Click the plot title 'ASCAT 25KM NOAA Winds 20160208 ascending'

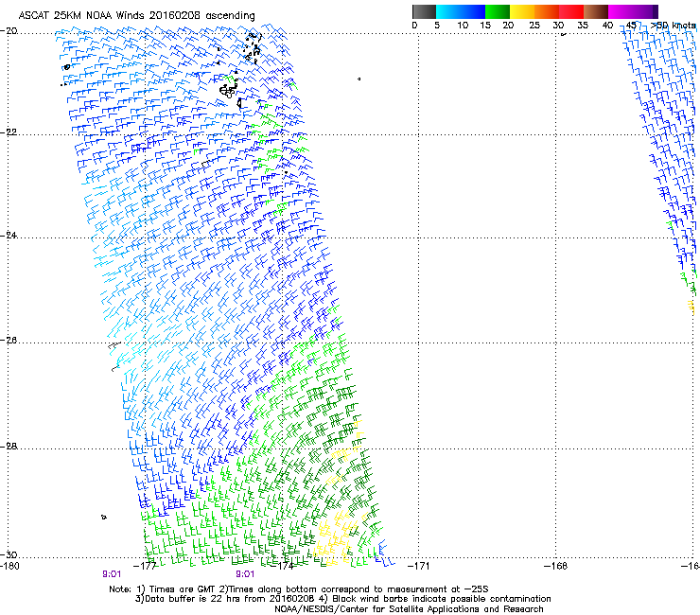[x=136, y=16]
